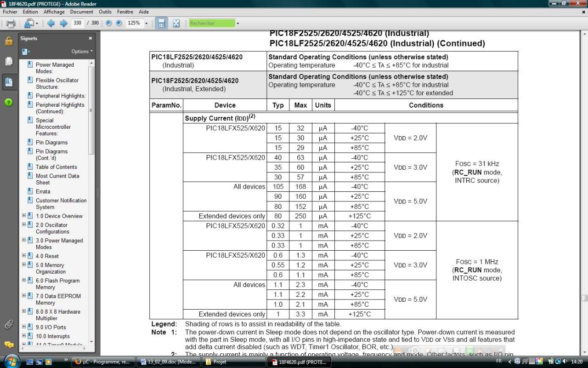Open the Attachments paperclip panel
Screen dimensions: 588x368
click(x=9, y=325)
